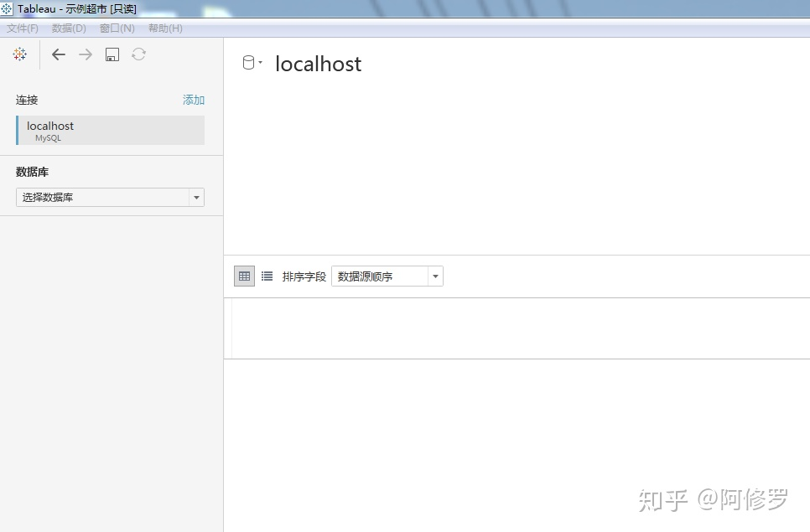Click the 添加 link to add a connection

tap(194, 99)
